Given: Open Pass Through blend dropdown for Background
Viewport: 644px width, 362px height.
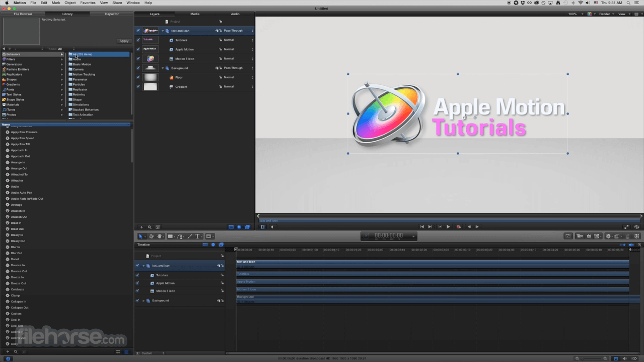Looking at the screenshot, I should (238, 68).
